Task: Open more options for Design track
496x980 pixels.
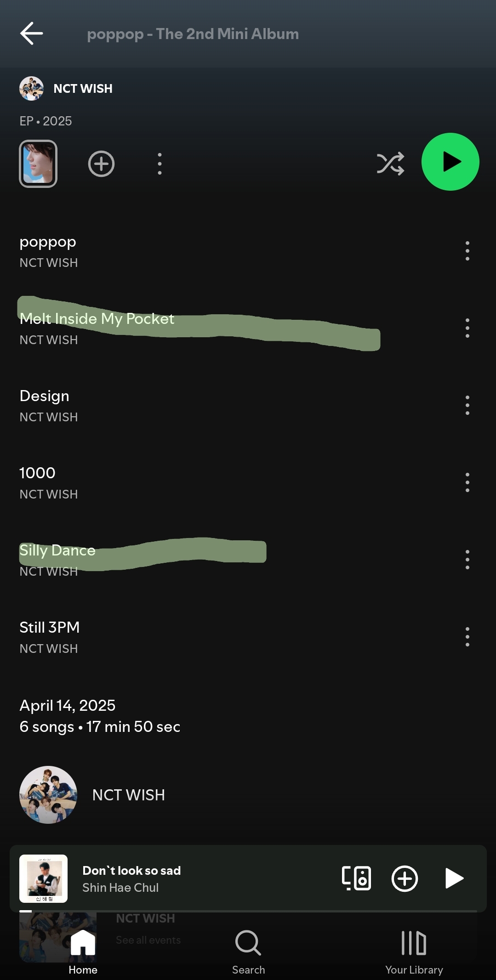Action: [x=467, y=405]
